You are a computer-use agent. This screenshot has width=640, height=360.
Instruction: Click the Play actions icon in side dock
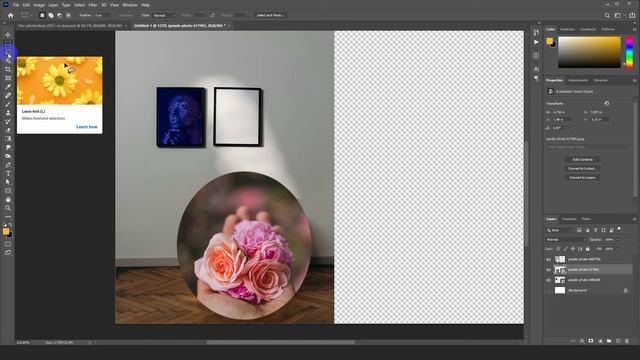(536, 42)
